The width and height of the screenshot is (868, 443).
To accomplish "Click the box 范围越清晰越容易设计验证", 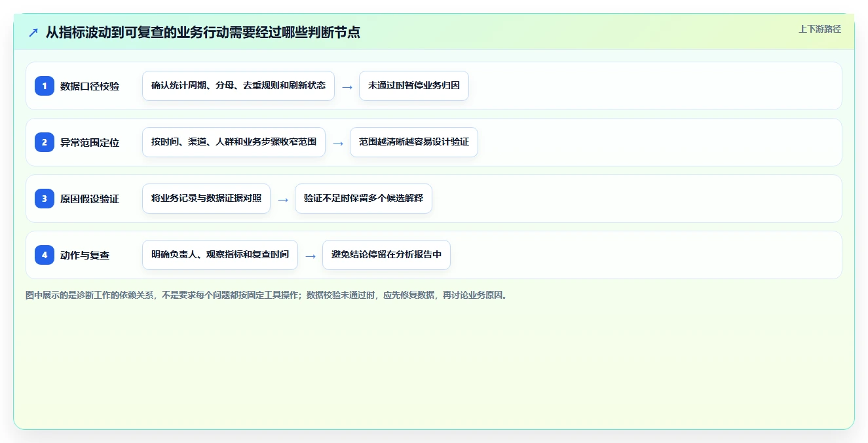I will pyautogui.click(x=414, y=142).
